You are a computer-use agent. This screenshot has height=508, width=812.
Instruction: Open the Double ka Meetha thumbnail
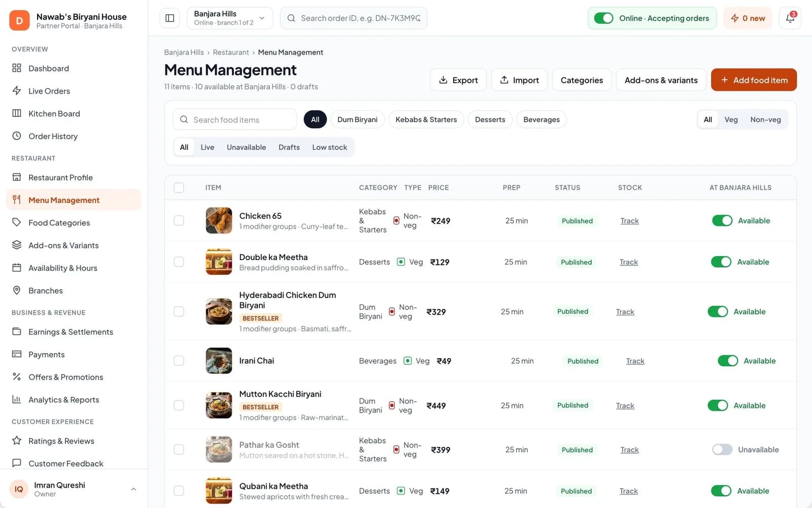(x=219, y=262)
